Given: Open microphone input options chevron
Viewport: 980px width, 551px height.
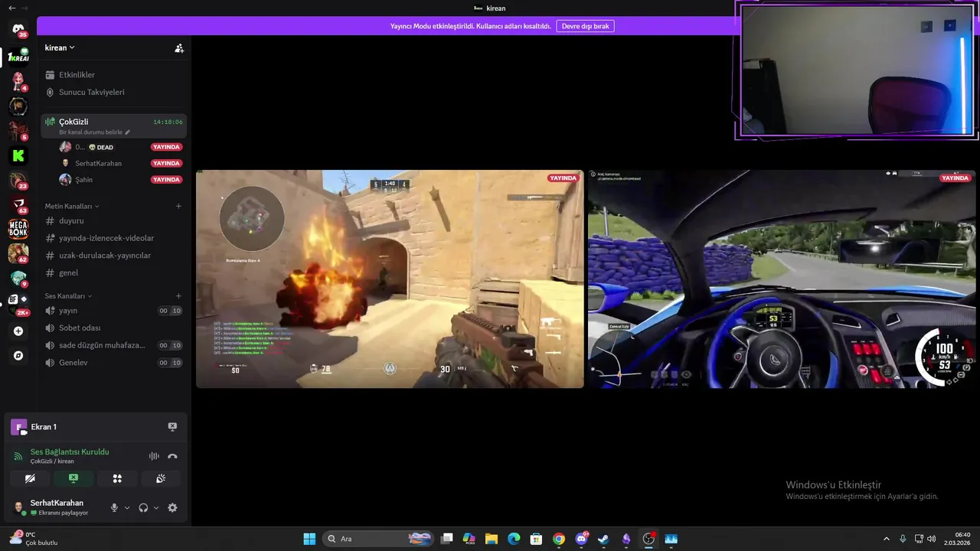Looking at the screenshot, I should pyautogui.click(x=127, y=507).
